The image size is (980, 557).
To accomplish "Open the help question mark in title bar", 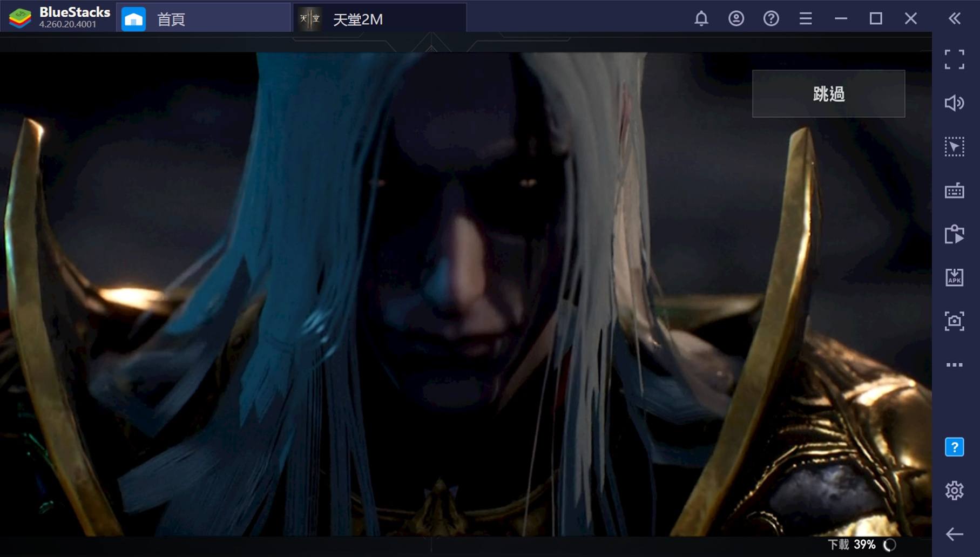I will coord(771,18).
